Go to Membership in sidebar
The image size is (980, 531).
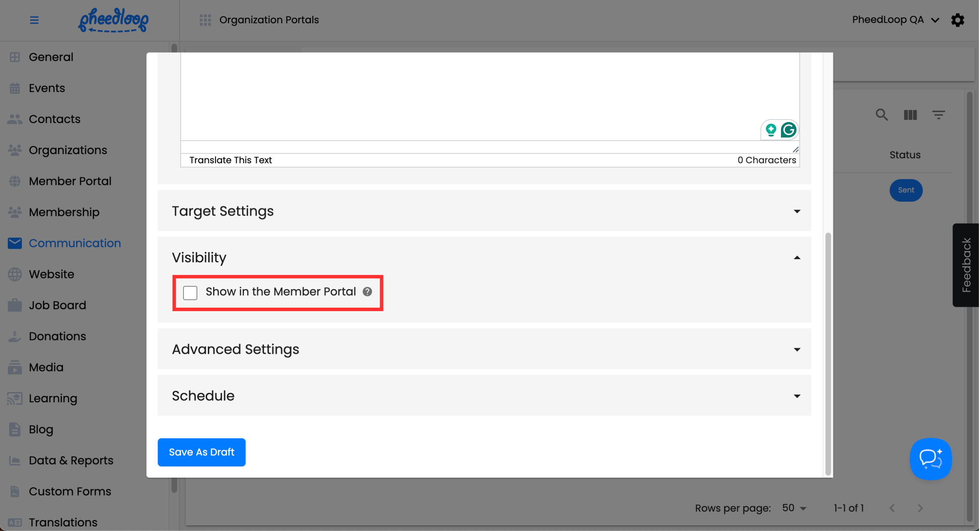pos(64,212)
